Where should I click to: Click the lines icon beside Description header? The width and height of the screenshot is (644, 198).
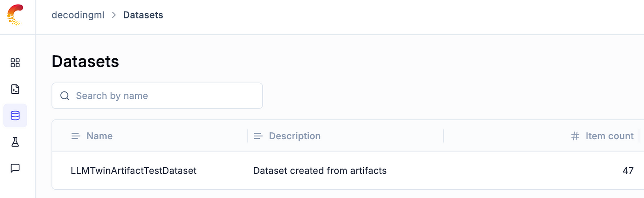(x=258, y=136)
